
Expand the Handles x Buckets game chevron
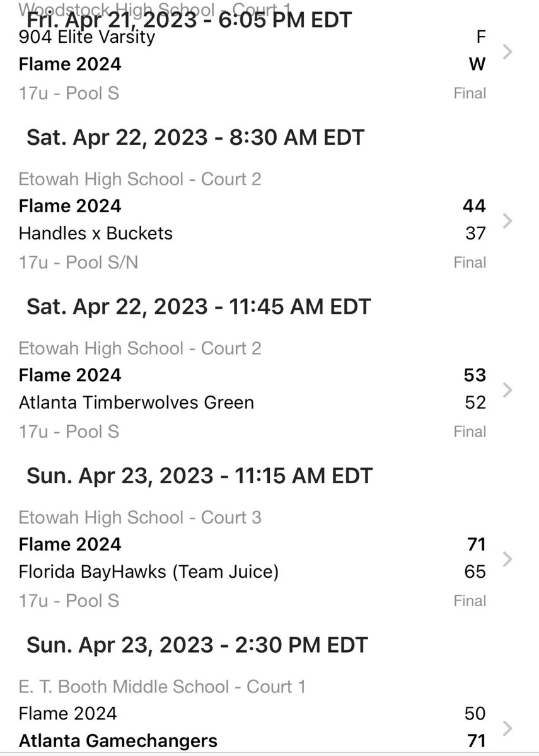point(507,220)
